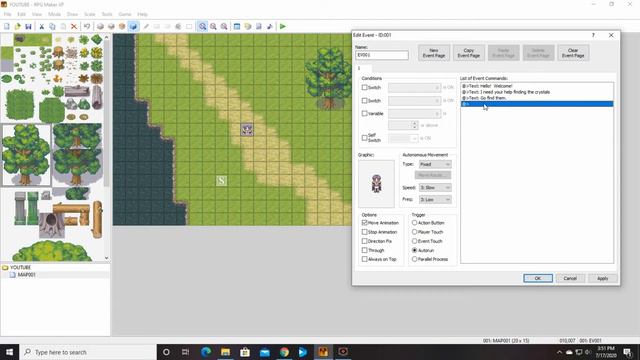This screenshot has height=360, width=640.
Task: Select the Autorun trigger radio
Action: pos(414,250)
